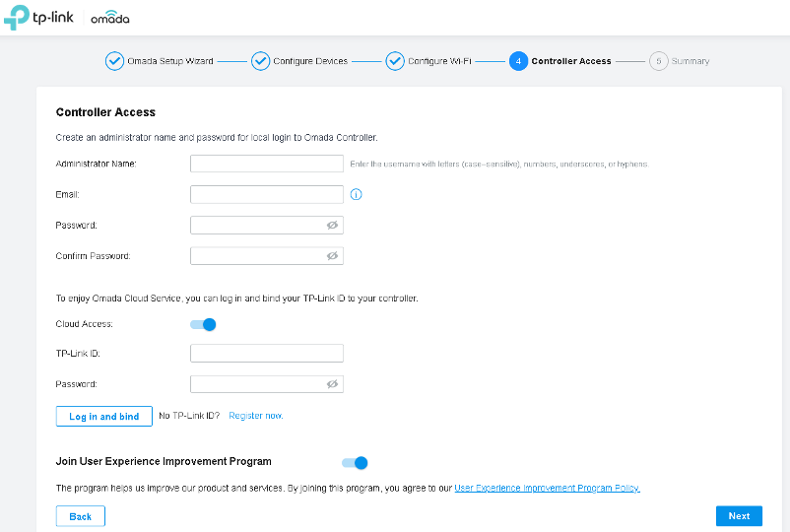The width and height of the screenshot is (790, 532).
Task: Click the Log in and bind button
Action: pyautogui.click(x=103, y=416)
